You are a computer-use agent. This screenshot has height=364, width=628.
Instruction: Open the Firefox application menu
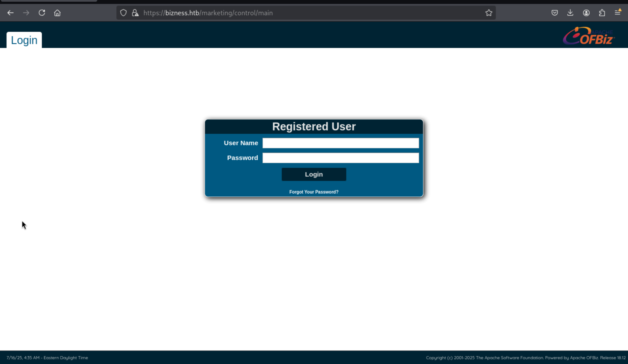click(618, 12)
